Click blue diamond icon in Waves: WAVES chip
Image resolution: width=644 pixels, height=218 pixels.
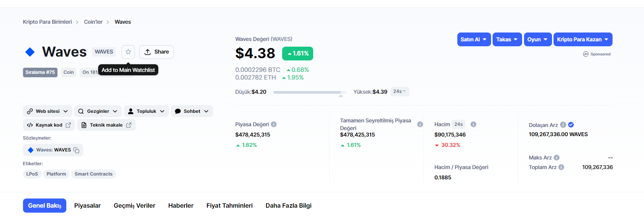click(x=31, y=150)
